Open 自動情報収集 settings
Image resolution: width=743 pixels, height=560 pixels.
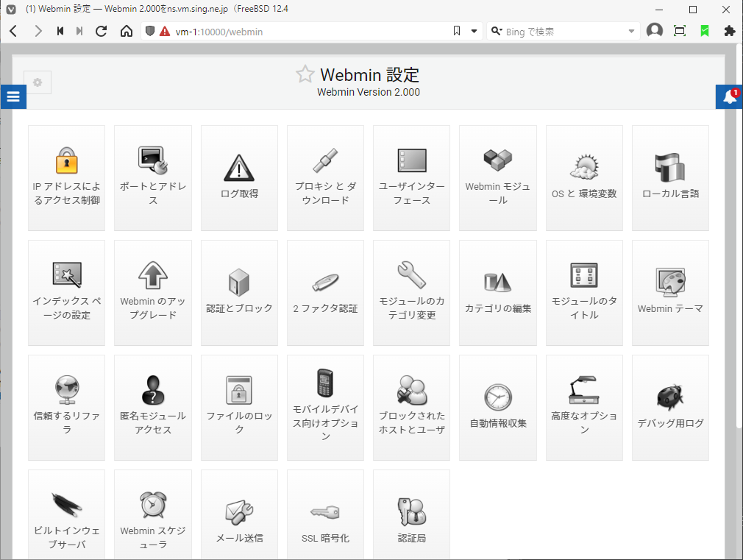[x=498, y=408]
